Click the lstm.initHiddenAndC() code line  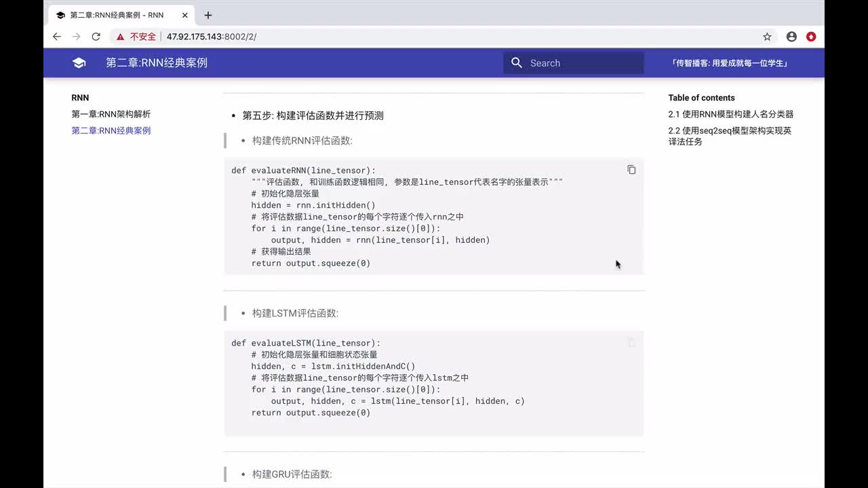click(x=333, y=366)
